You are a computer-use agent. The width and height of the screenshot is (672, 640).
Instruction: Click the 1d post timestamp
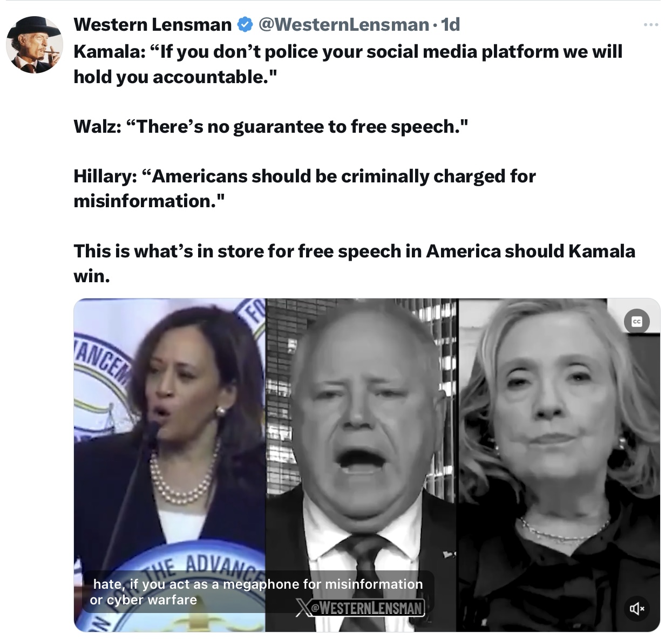click(x=450, y=24)
